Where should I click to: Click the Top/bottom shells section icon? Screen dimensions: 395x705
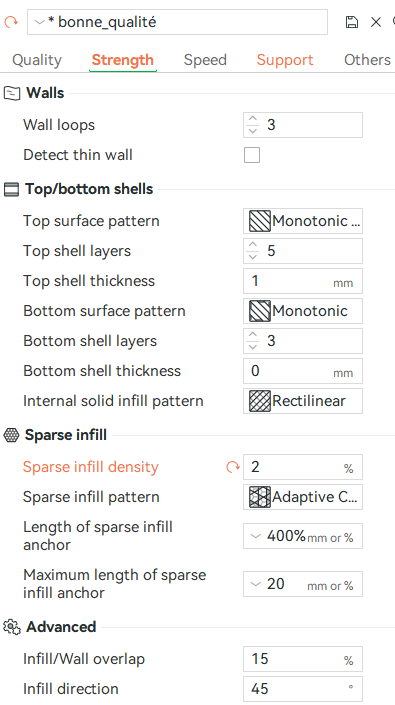click(12, 189)
